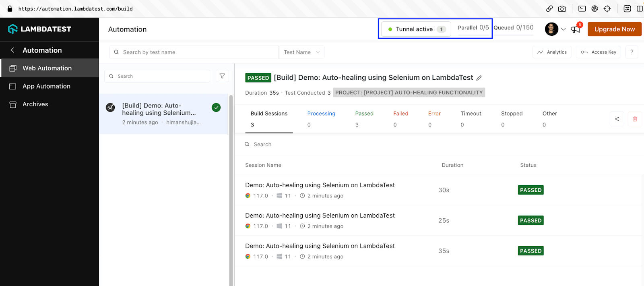Click the Queued 0/150 counter

pos(514,27)
